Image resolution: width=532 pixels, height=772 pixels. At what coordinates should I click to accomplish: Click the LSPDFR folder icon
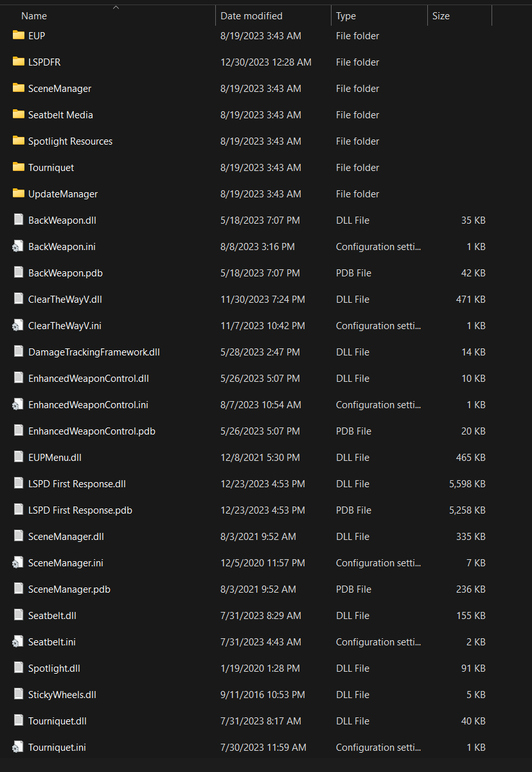pos(18,62)
